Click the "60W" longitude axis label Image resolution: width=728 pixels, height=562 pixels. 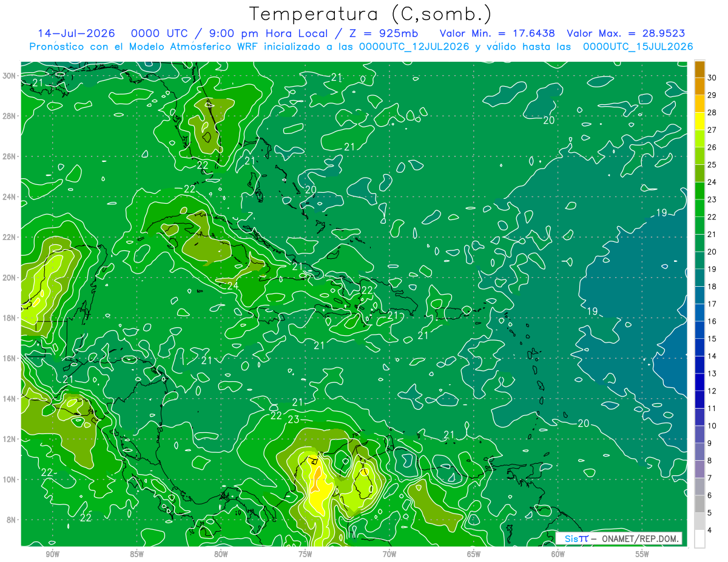[558, 554]
